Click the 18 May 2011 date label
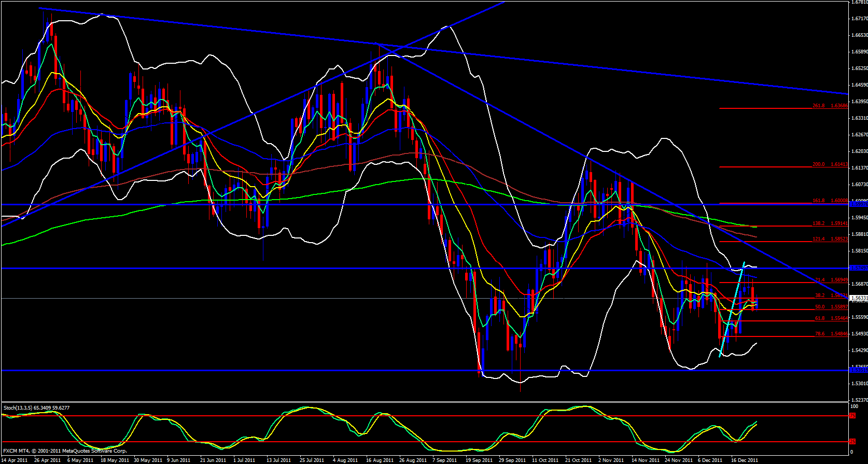This screenshot has width=868, height=464. (115, 460)
